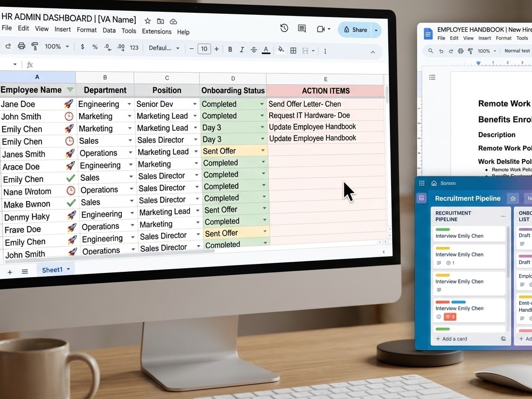Increase decimal places icon
The width and height of the screenshot is (532, 399).
click(121, 47)
